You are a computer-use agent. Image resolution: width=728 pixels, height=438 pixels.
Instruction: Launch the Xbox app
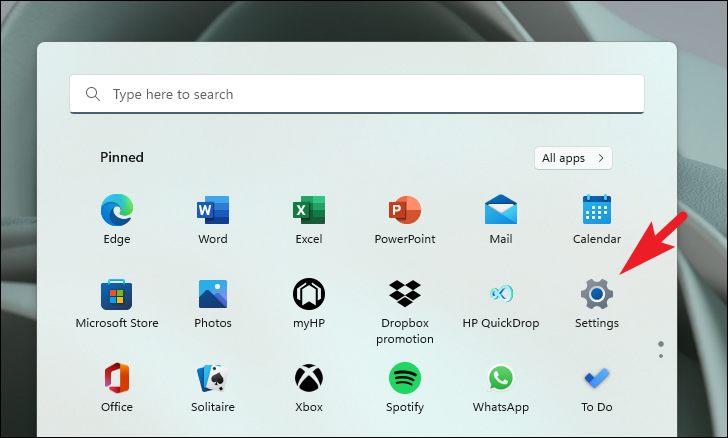click(x=309, y=387)
